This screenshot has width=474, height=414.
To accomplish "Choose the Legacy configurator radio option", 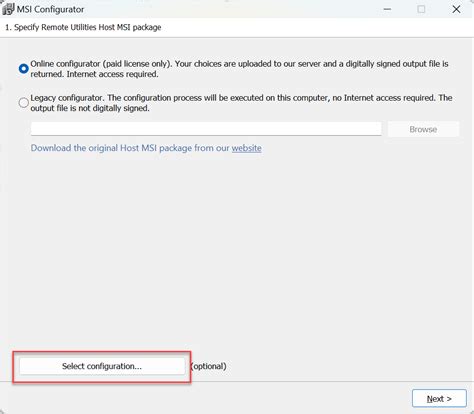I will 24,103.
